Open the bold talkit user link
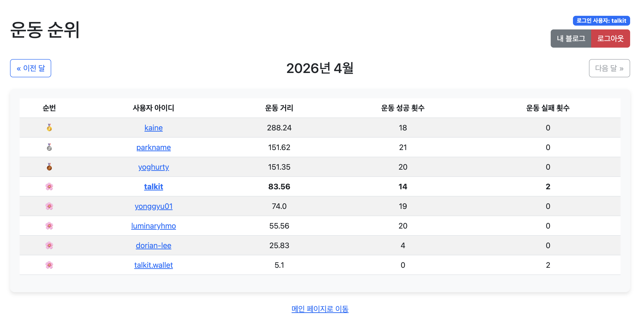This screenshot has height=324, width=644. 154,186
